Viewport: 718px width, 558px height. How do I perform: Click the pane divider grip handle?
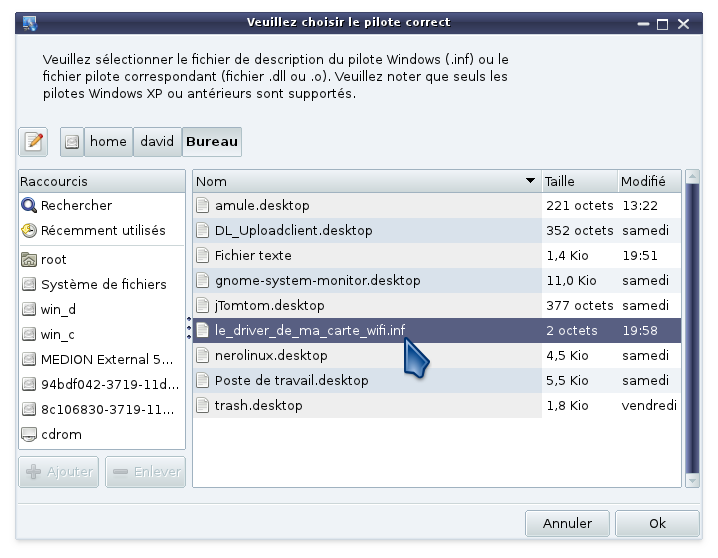tap(189, 328)
